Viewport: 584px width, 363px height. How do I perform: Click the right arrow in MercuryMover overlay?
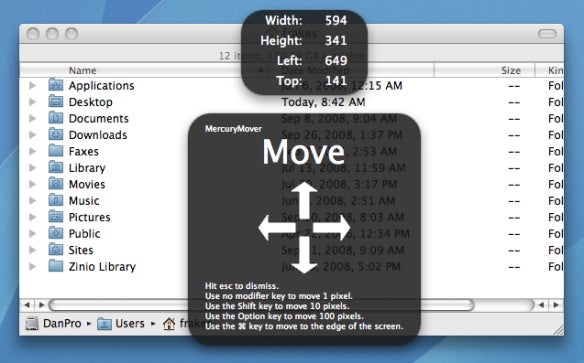tap(331, 227)
